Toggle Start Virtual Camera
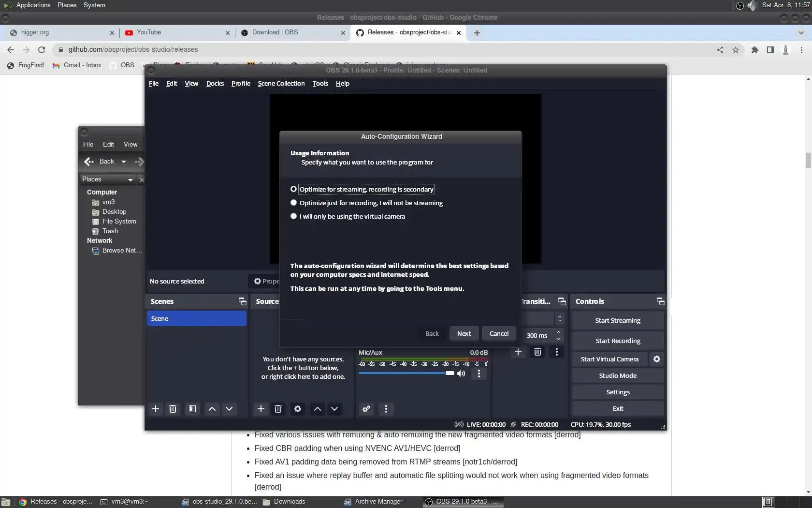812x508 pixels. pos(609,359)
